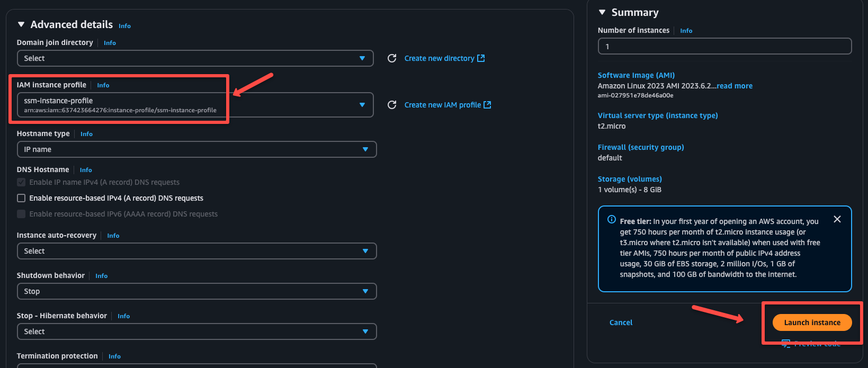Screen dimensions: 868x368
Task: Click the Cancel link
Action: point(621,322)
